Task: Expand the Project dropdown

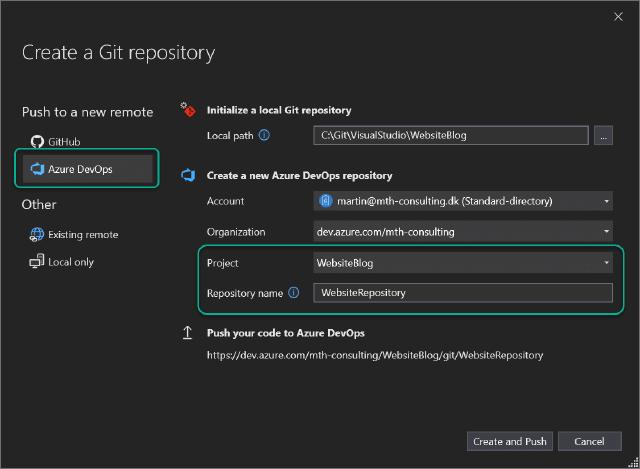Action: tap(607, 263)
